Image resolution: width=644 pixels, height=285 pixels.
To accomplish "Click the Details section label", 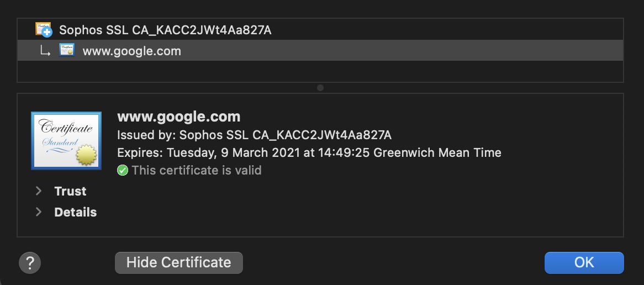I will pos(76,212).
